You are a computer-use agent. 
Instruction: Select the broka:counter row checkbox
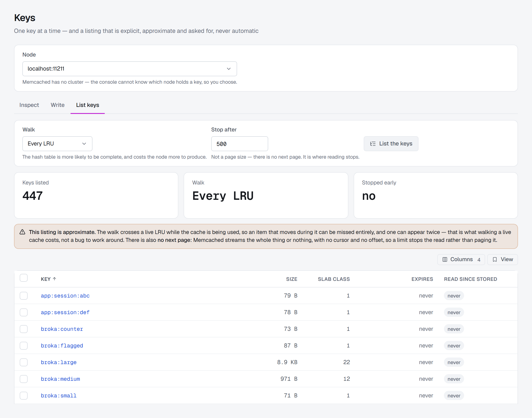(x=24, y=329)
